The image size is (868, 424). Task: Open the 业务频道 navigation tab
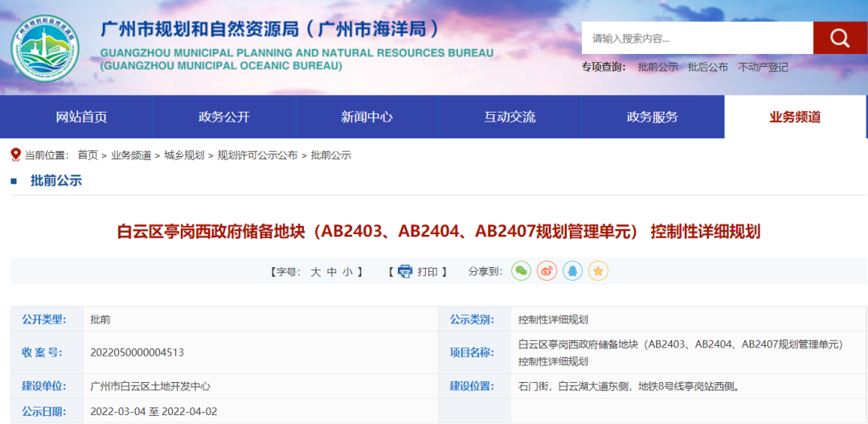tap(796, 117)
